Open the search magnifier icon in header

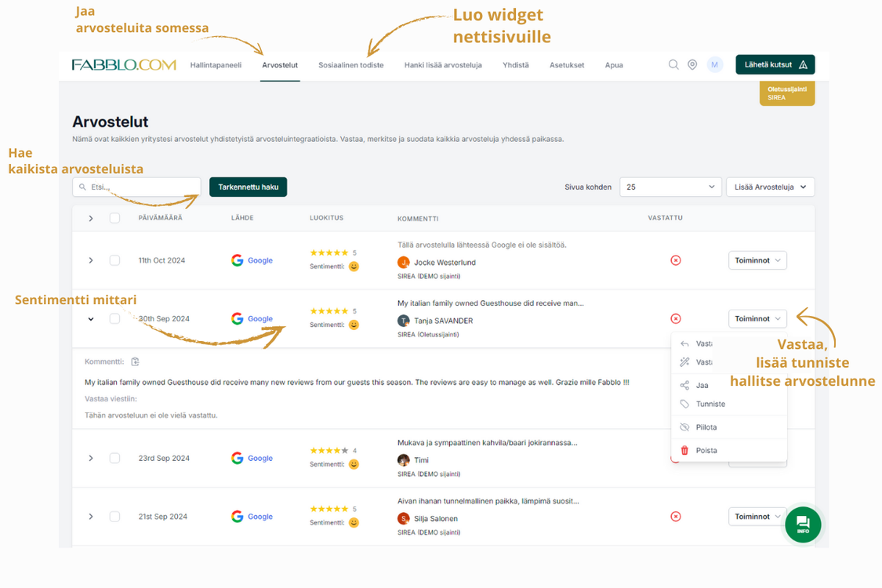pyautogui.click(x=673, y=65)
